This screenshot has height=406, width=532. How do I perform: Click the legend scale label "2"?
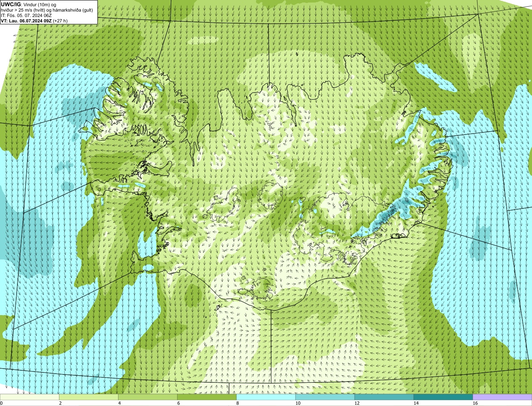tap(60, 403)
